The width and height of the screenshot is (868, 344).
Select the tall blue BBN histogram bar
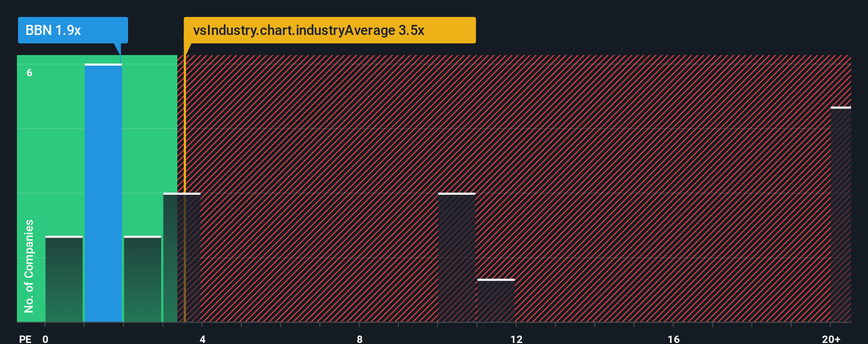tap(103, 193)
